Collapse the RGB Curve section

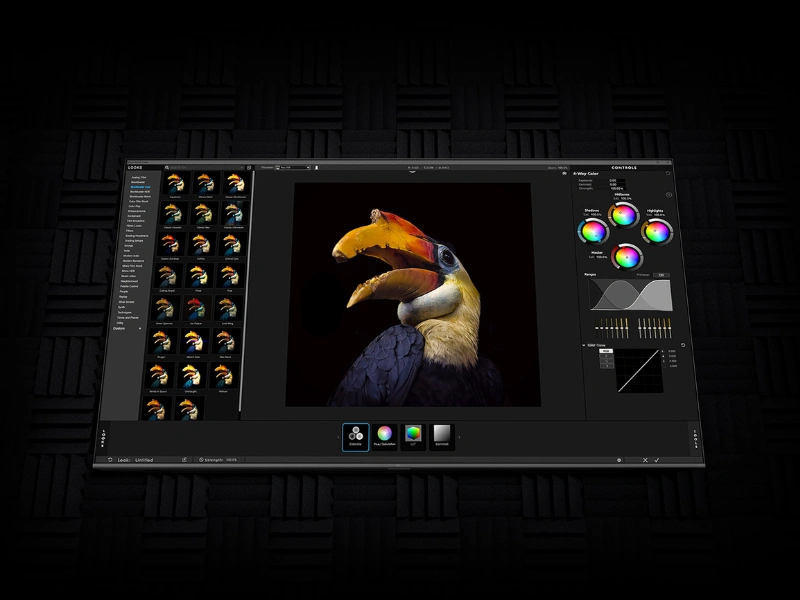[584, 345]
